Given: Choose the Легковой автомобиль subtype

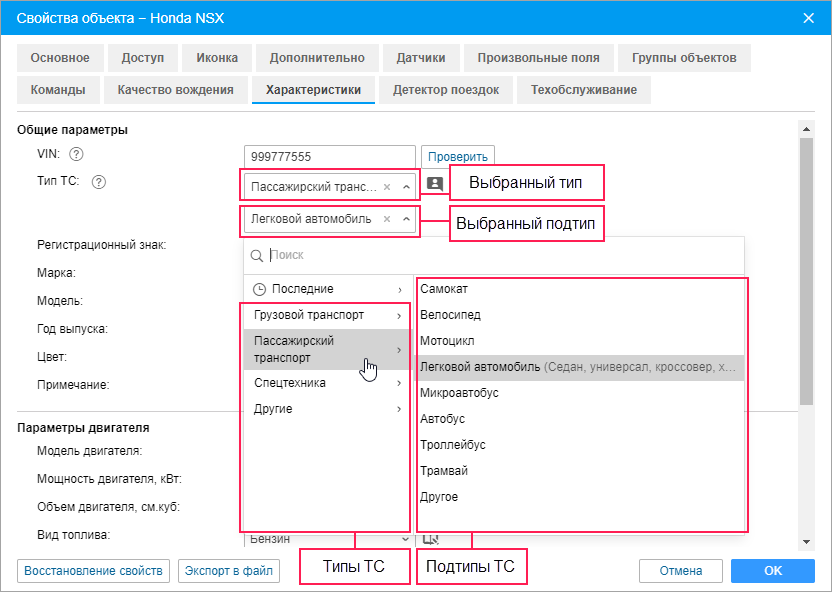Looking at the screenshot, I should tap(580, 367).
